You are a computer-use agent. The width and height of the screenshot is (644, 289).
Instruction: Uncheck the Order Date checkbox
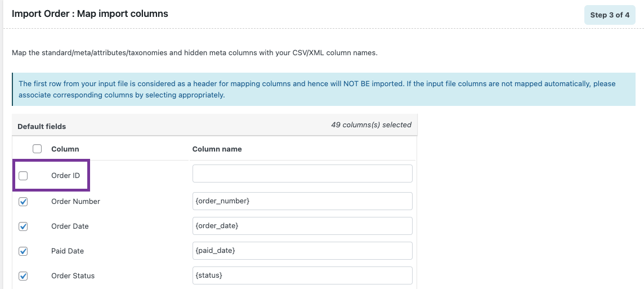(23, 226)
